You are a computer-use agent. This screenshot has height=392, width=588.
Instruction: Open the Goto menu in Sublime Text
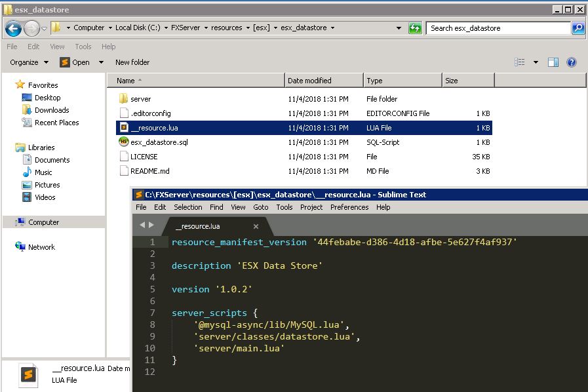click(x=260, y=207)
